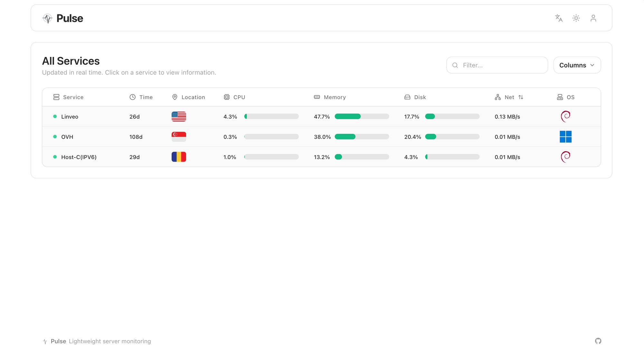Click the Singapore flag for OVH
The height and width of the screenshot is (353, 644).
tap(179, 137)
